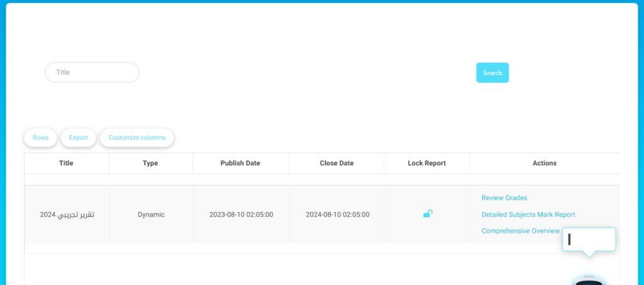Click the chat speech bubble popup

click(x=589, y=240)
